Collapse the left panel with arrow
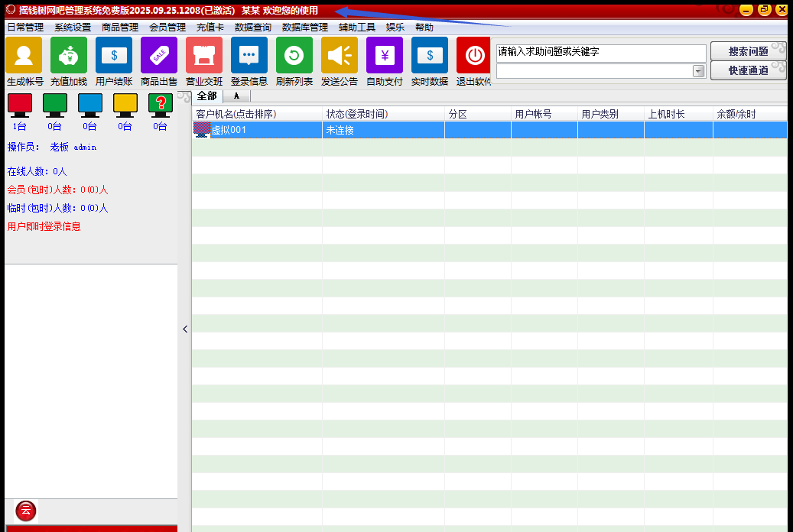 (185, 329)
